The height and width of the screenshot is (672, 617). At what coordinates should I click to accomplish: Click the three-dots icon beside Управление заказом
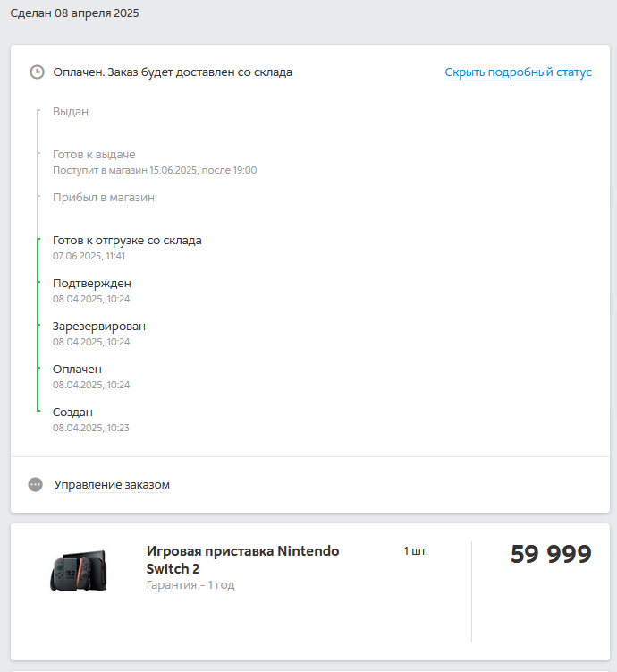click(36, 484)
